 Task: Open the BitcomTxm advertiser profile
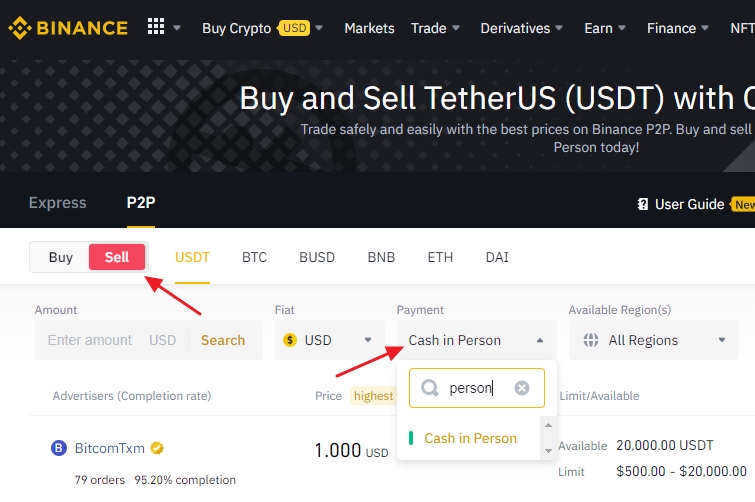coord(110,448)
